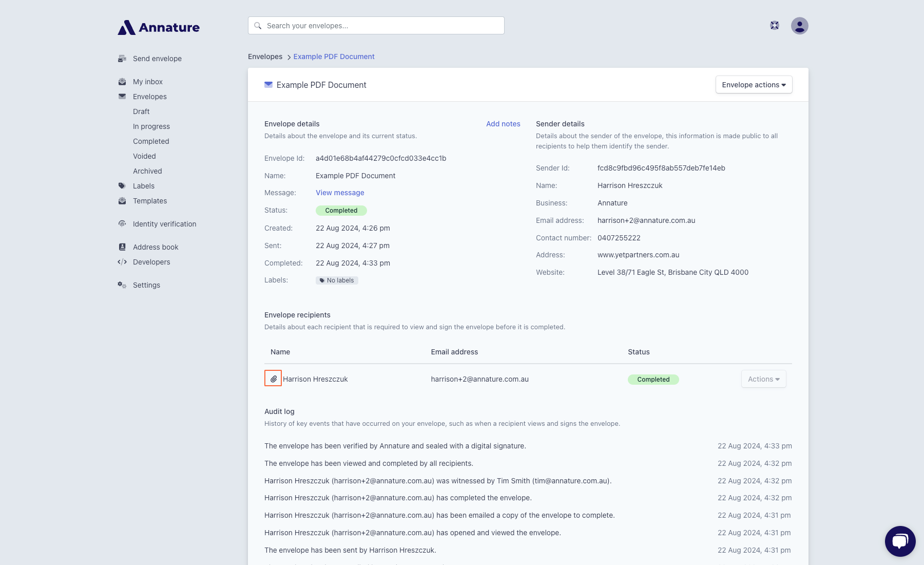Screen dimensions: 924x565
Task: Click the Envelope Id value
Action: coord(381,158)
